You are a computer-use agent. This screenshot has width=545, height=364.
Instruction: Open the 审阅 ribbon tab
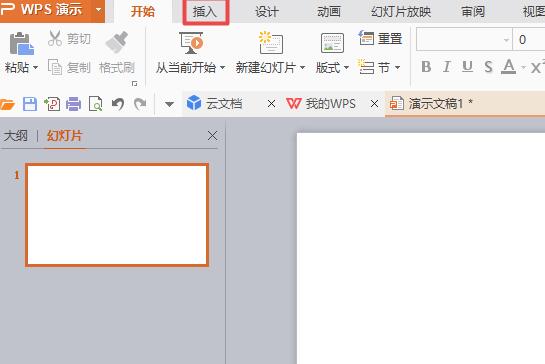click(473, 12)
